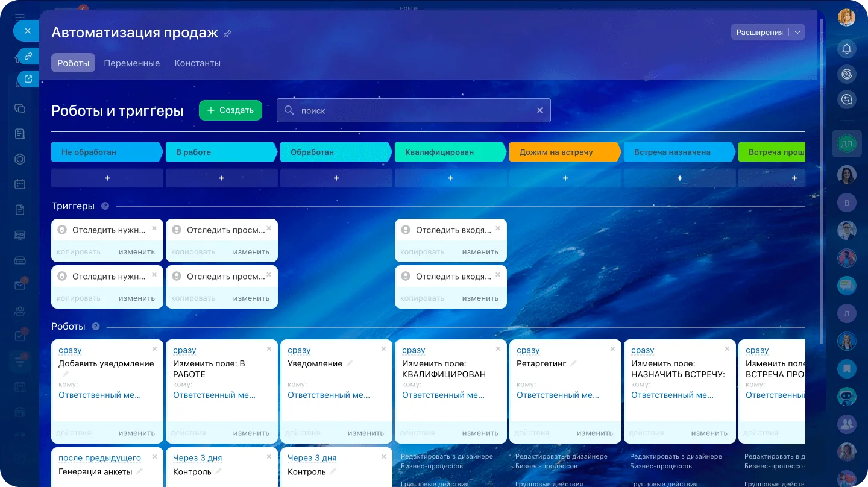Screen dimensions: 868x487
Task: Click the pin icon beside Автоматизация продаж
Action: (x=227, y=34)
